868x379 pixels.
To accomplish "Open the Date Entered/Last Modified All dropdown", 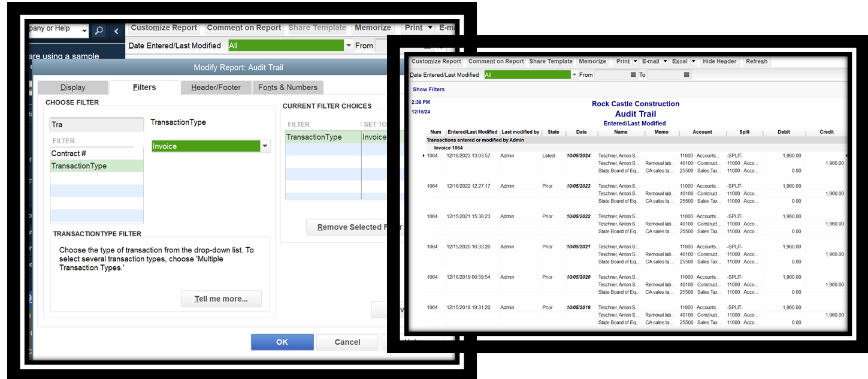I will click(573, 74).
